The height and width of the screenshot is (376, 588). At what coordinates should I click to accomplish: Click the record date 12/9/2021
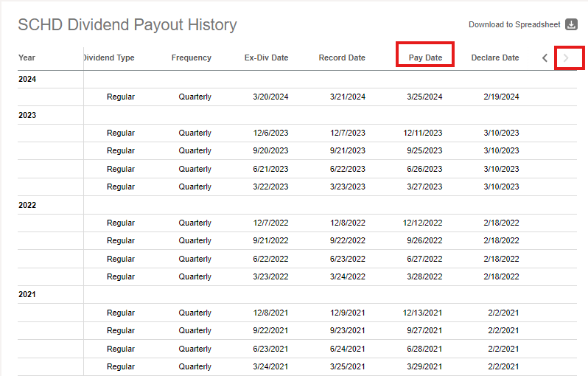click(x=348, y=313)
